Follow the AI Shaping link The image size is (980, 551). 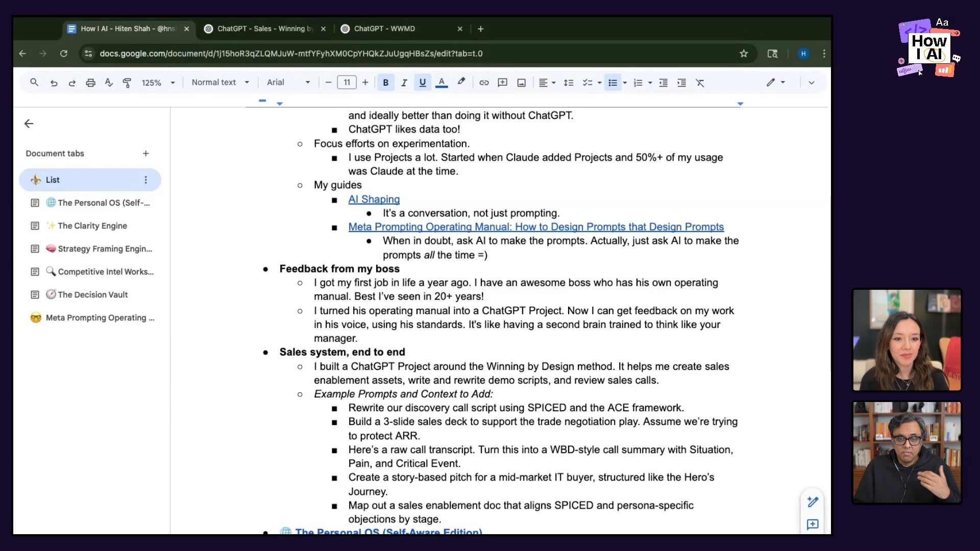pyautogui.click(x=374, y=199)
